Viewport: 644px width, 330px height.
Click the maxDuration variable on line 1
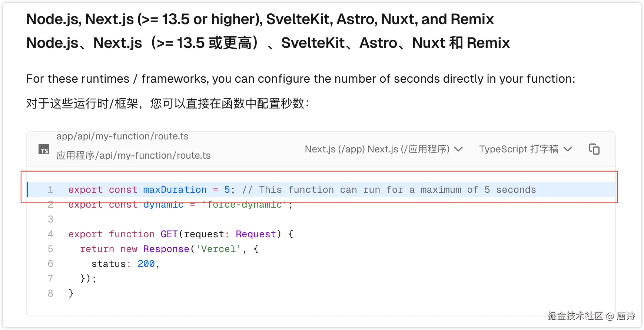[175, 190]
